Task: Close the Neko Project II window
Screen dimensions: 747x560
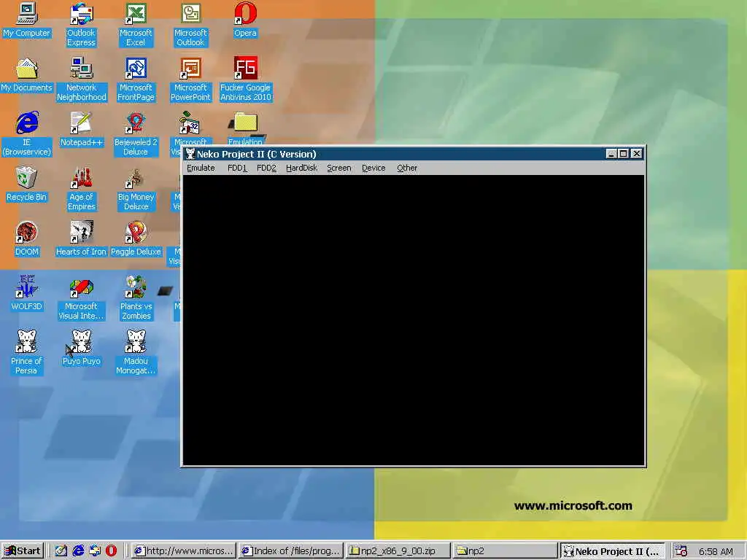Action: pos(636,154)
